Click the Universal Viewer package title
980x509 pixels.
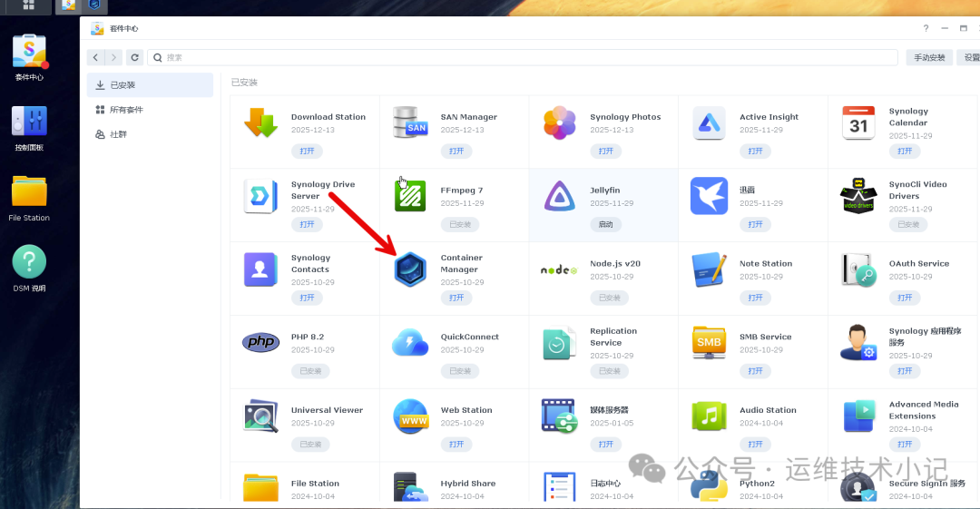pyautogui.click(x=327, y=410)
